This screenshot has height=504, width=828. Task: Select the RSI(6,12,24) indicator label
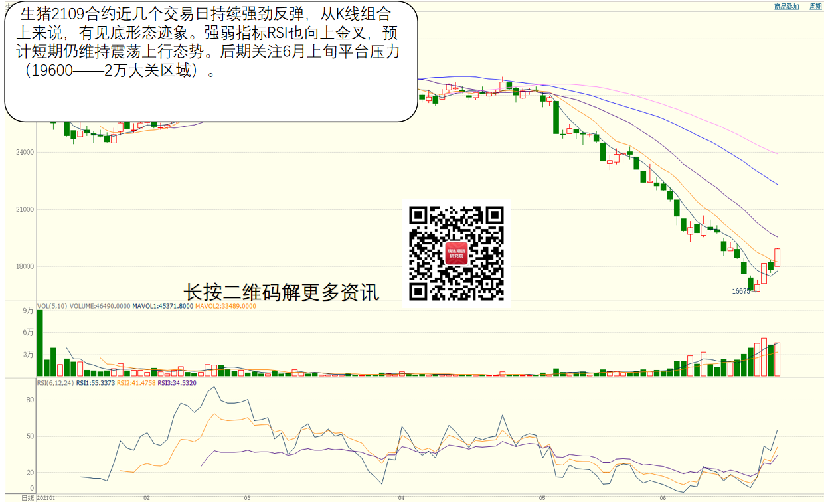54,383
